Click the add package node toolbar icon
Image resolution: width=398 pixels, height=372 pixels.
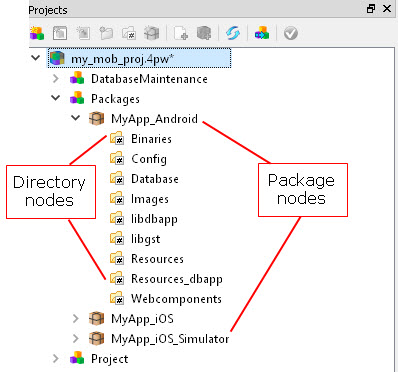point(204,33)
